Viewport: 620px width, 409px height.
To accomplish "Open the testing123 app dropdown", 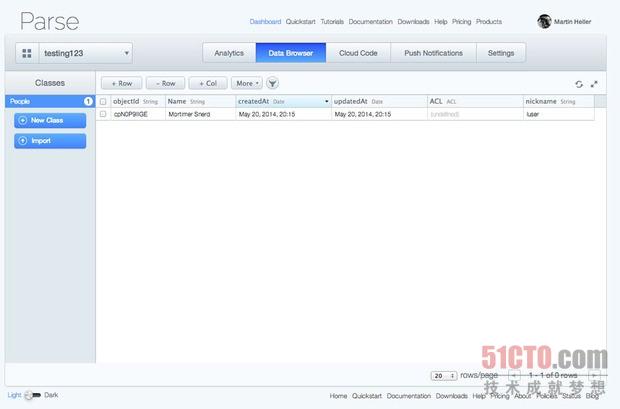I will point(86,53).
